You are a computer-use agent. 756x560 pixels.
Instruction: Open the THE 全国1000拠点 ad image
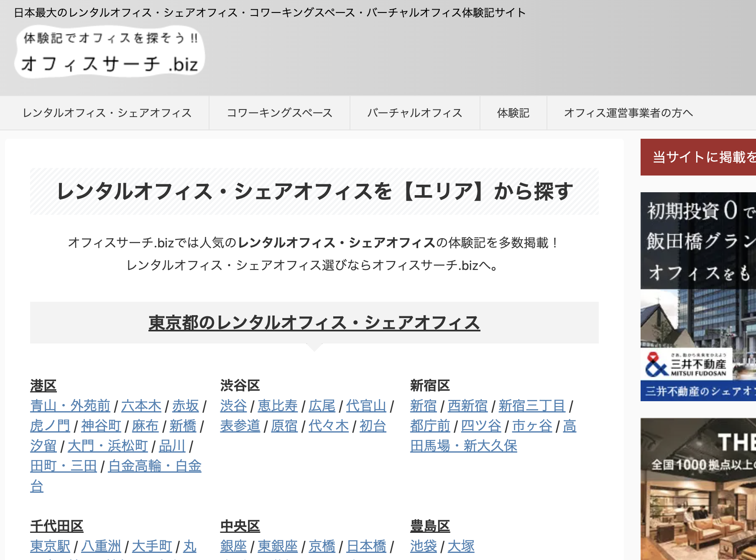pos(698,489)
